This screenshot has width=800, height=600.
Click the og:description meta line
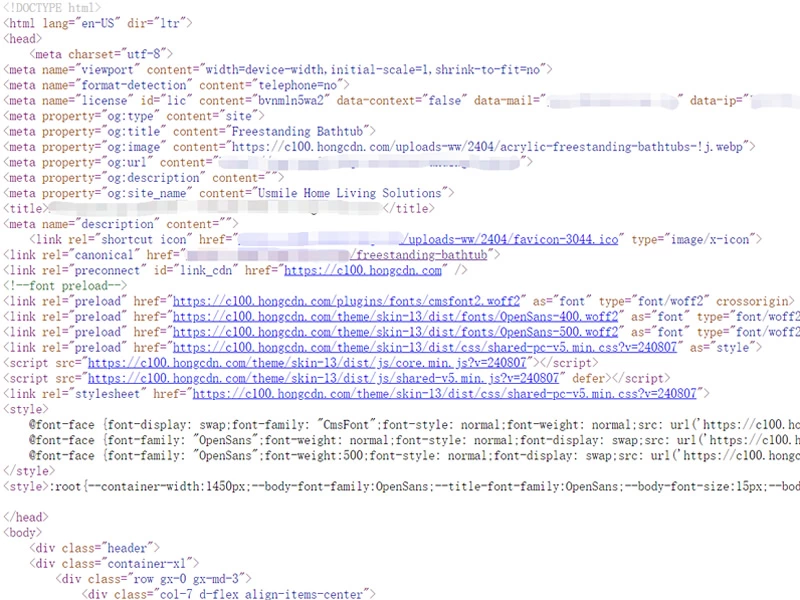coord(143,178)
